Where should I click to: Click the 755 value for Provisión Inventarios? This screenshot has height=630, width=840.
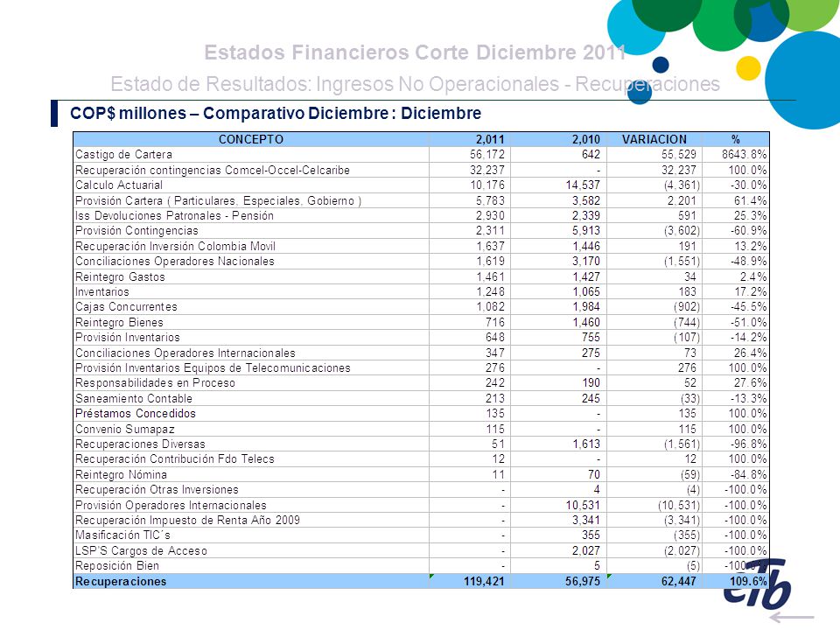tap(591, 338)
